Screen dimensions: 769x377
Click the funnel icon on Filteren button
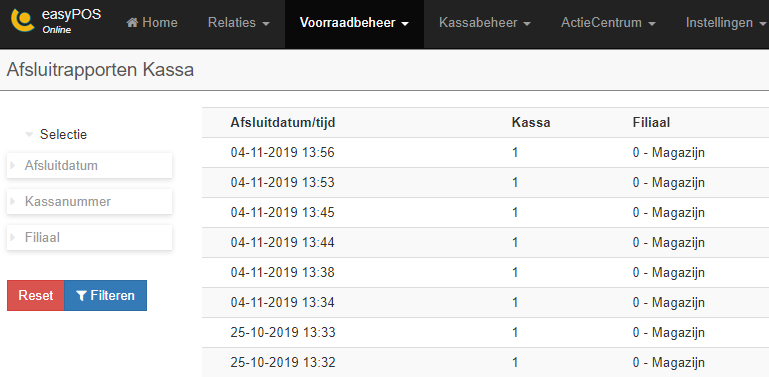click(82, 296)
